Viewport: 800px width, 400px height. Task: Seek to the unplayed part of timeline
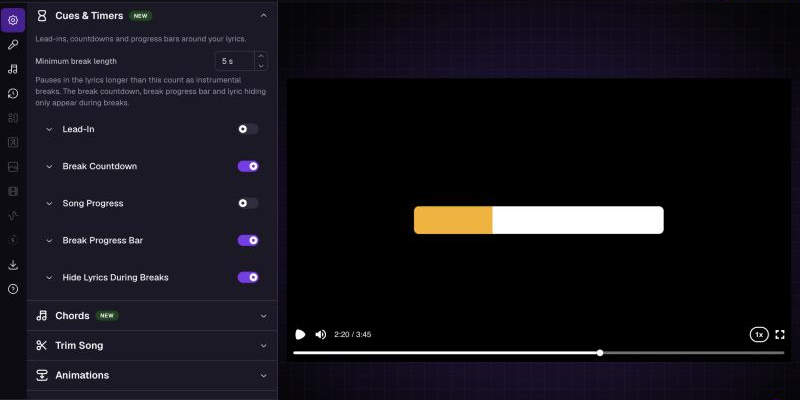pos(694,353)
